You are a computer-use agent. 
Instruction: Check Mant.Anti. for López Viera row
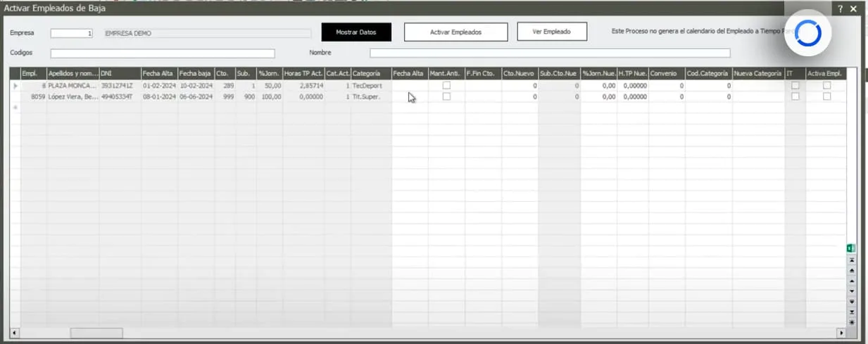tap(446, 96)
